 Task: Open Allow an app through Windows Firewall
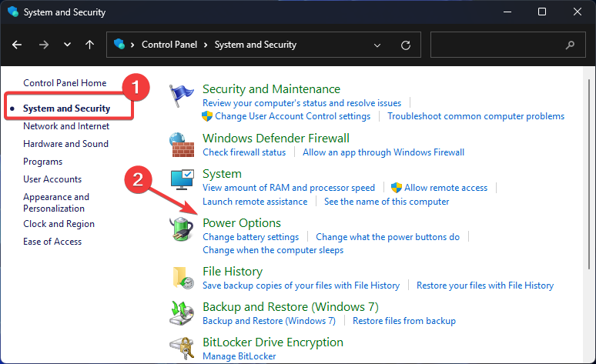click(x=383, y=152)
